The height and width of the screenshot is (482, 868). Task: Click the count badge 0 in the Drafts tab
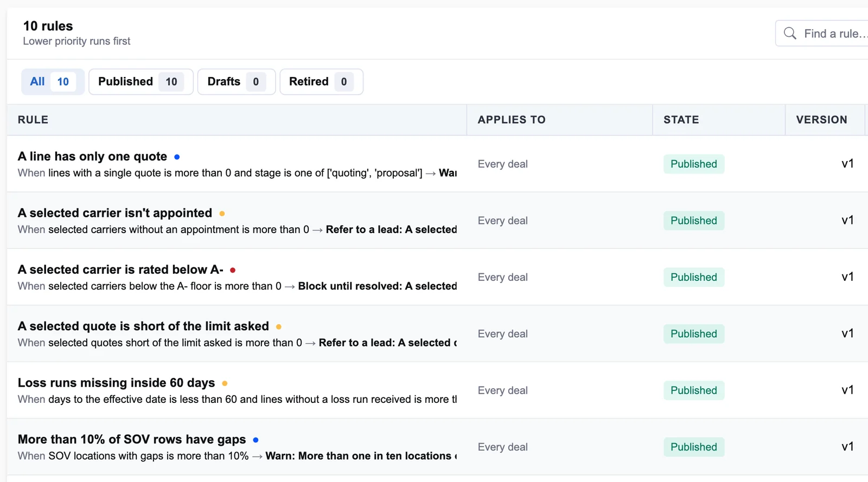coord(256,82)
